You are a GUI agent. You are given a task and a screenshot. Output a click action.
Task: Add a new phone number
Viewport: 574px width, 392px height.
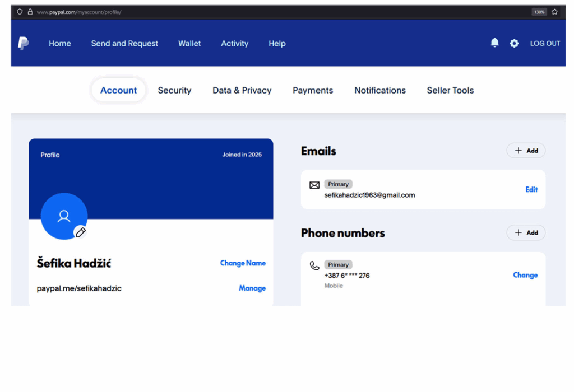[526, 232]
